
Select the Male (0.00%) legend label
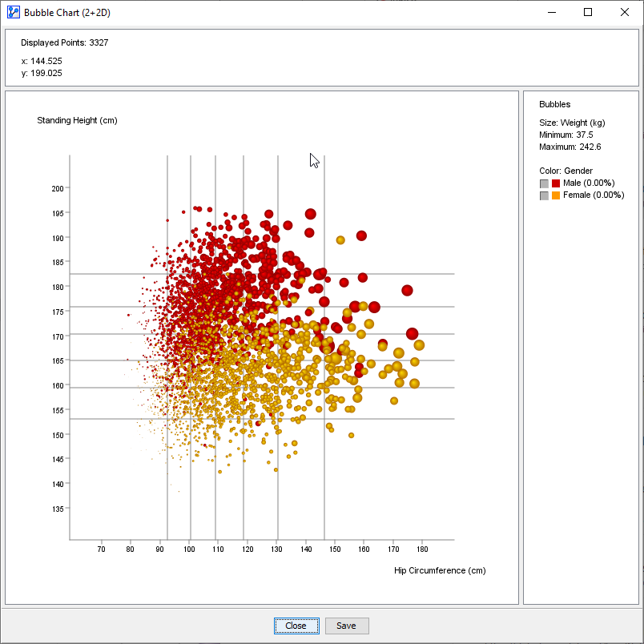point(589,183)
